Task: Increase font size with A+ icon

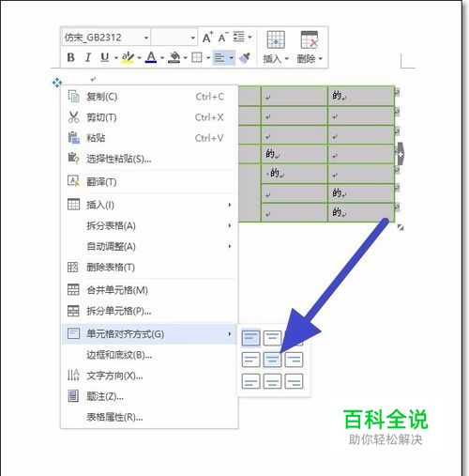Action: click(x=207, y=38)
